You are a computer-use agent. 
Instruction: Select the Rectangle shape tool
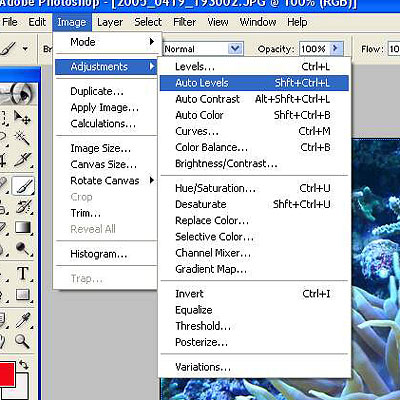tap(23, 295)
